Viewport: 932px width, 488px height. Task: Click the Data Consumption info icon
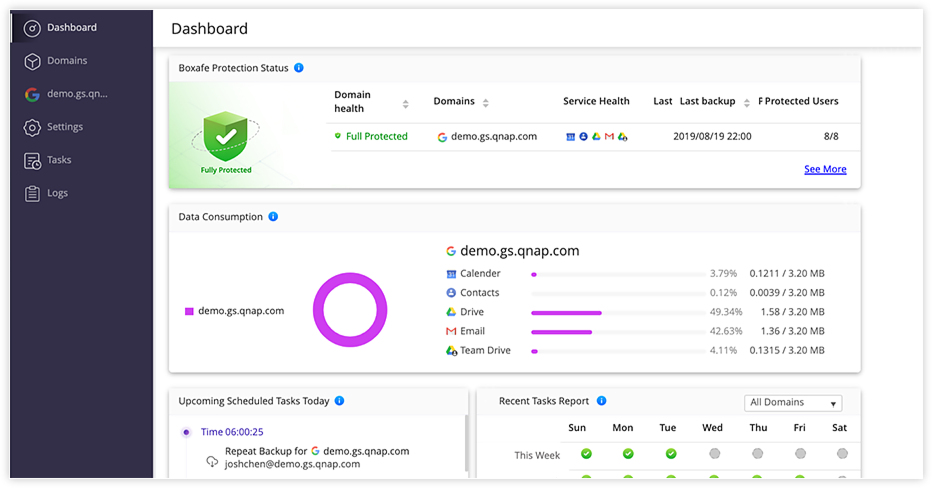(273, 217)
